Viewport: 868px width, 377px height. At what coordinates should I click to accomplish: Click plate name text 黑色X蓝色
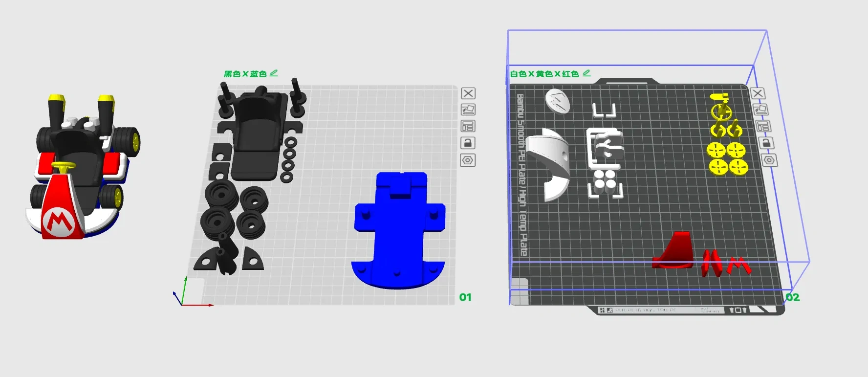click(x=245, y=74)
